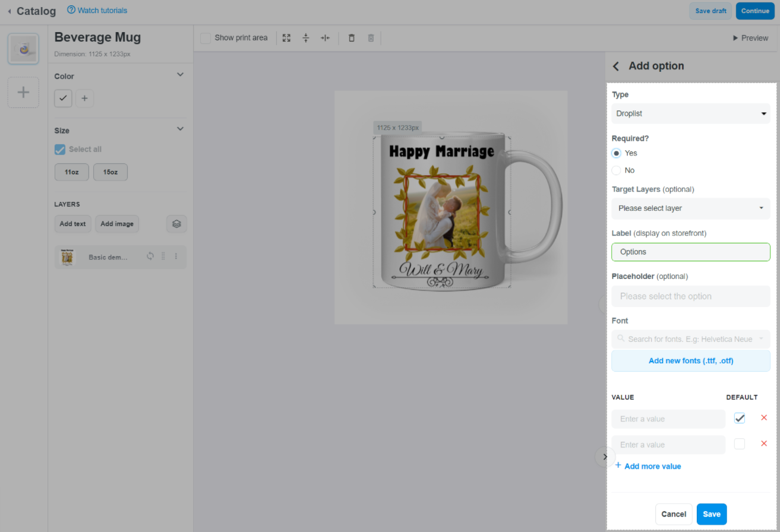Open the three-dot menu on Basic demo layer
Viewport: 780px width, 532px height.
tap(176, 256)
